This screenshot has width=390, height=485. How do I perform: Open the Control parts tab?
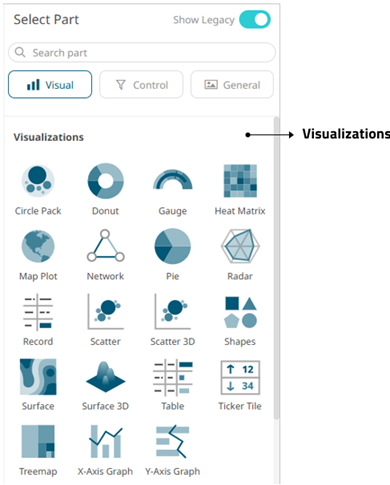point(141,85)
